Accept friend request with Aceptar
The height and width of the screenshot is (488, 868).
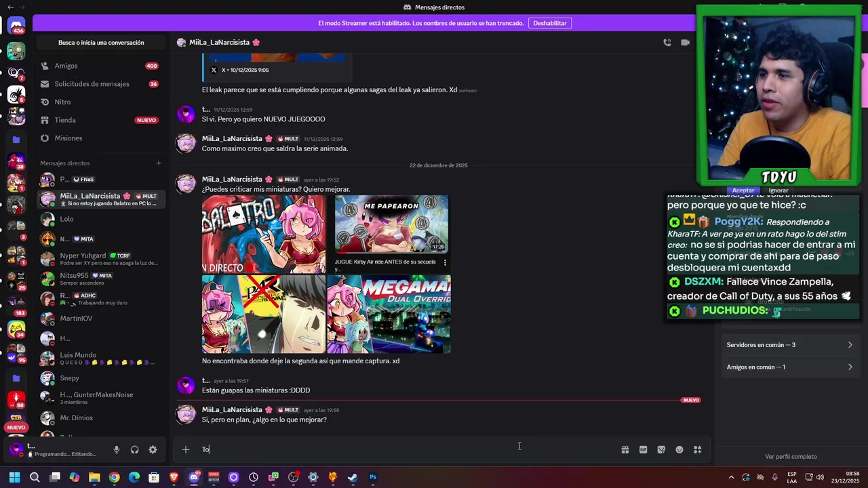click(743, 190)
